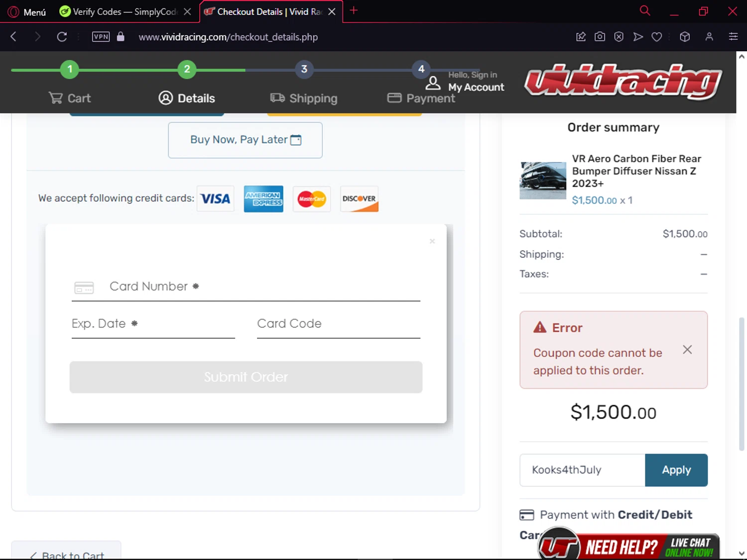The width and height of the screenshot is (747, 560).
Task: Click the search tabs magnifier icon
Action: pyautogui.click(x=645, y=10)
